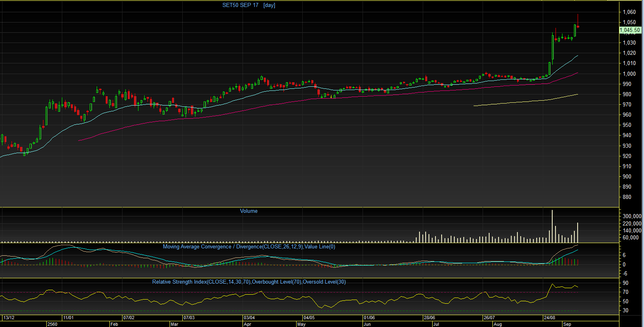Click the May month label
Screen dimensions: 644x327
tap(302, 325)
